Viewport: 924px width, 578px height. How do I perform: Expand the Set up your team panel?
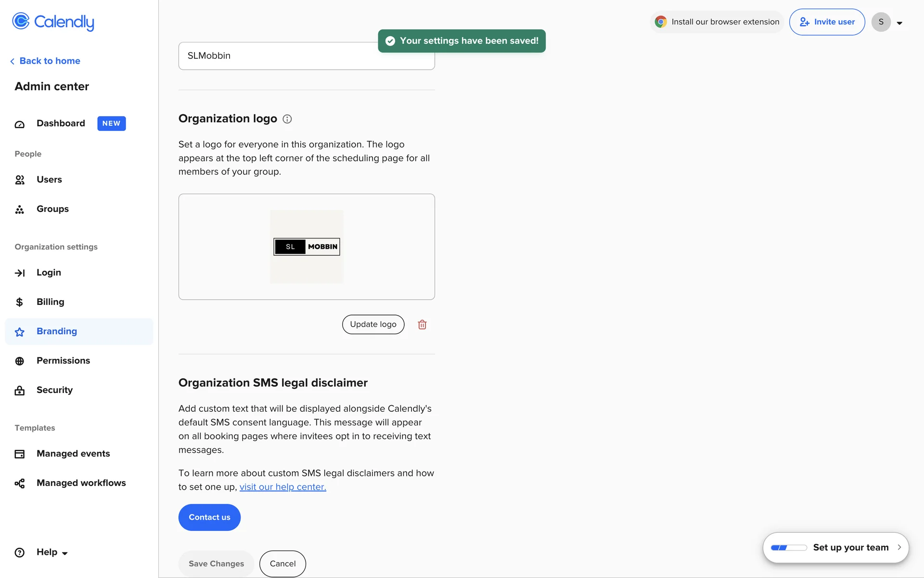click(898, 548)
